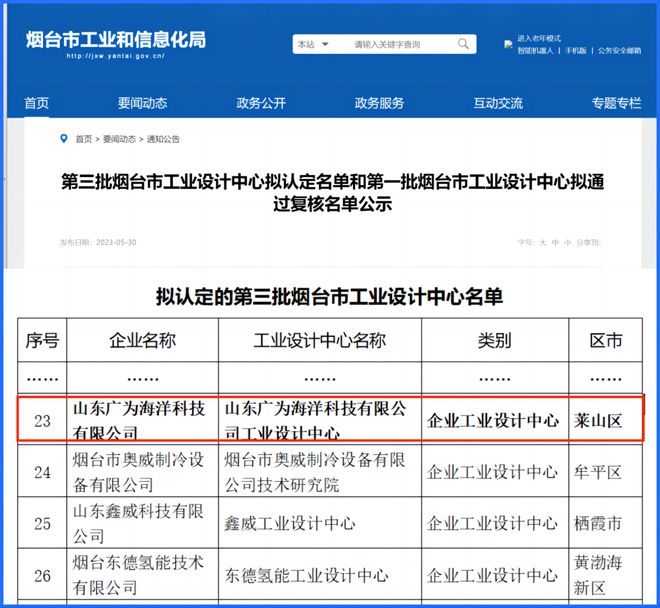Set font size to 小
Viewport: 660px width, 608px height.
pyautogui.click(x=567, y=242)
